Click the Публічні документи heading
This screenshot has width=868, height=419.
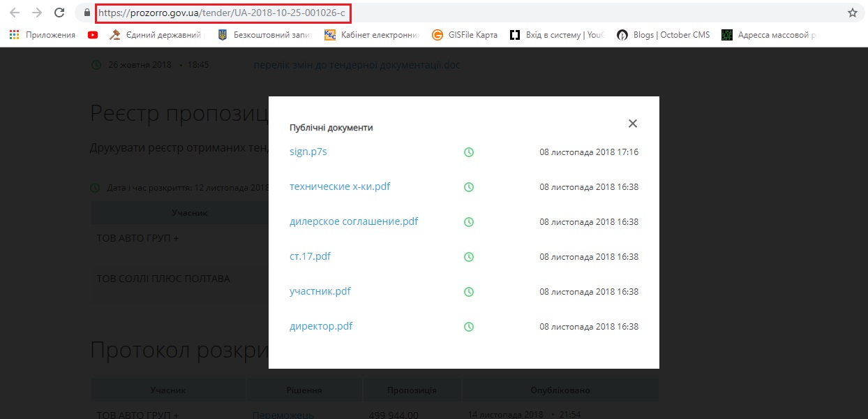click(x=331, y=128)
